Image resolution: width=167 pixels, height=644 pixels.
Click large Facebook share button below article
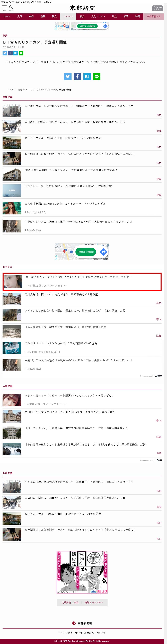77,77
